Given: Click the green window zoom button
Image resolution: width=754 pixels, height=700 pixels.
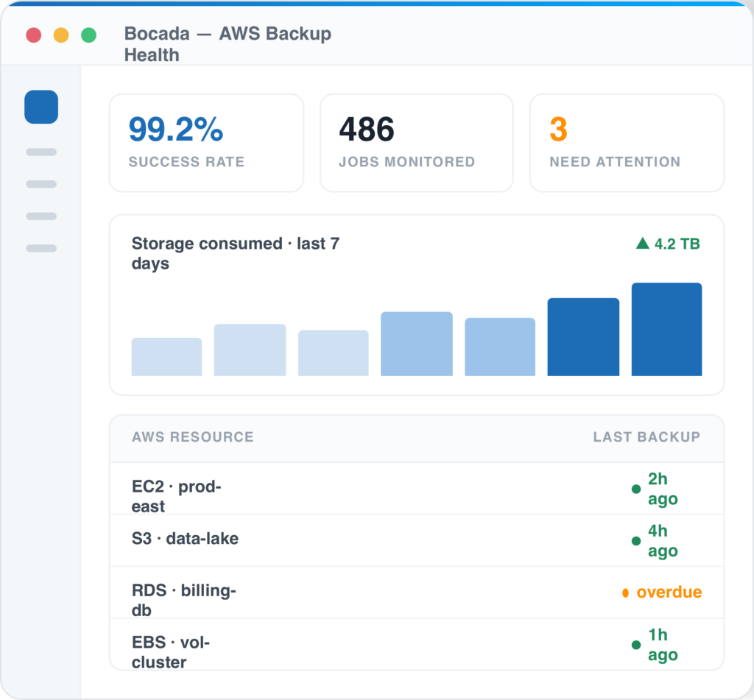Looking at the screenshot, I should (x=88, y=35).
